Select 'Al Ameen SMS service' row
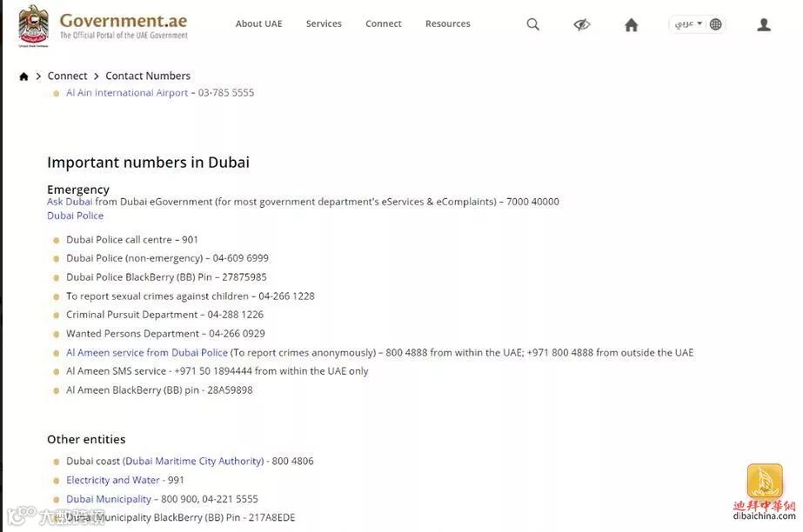This screenshot has width=803, height=532. 217,371
